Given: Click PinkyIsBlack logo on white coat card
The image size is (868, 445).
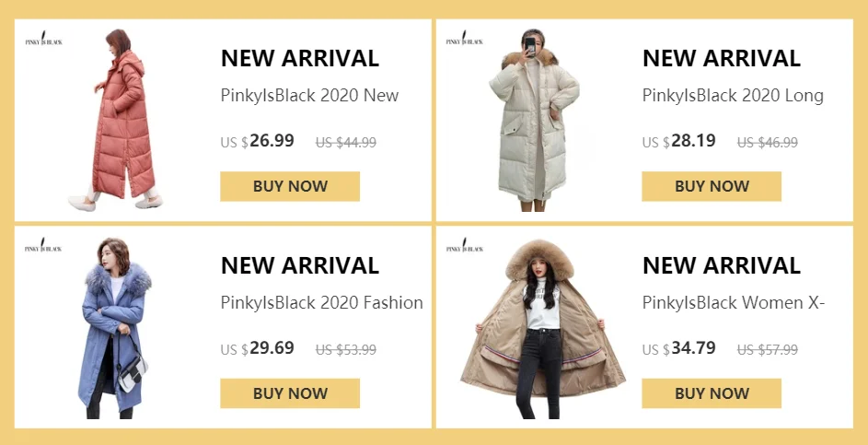Looking at the screenshot, I should click(x=465, y=39).
